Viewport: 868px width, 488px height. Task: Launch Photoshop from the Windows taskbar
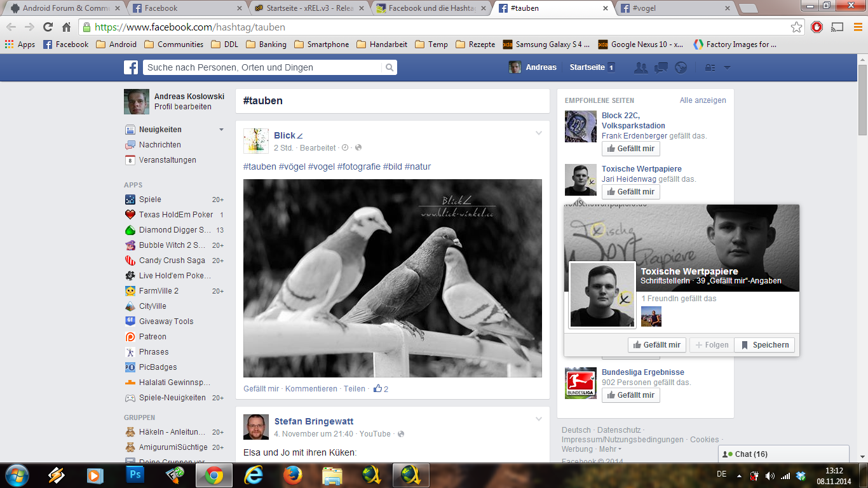135,475
